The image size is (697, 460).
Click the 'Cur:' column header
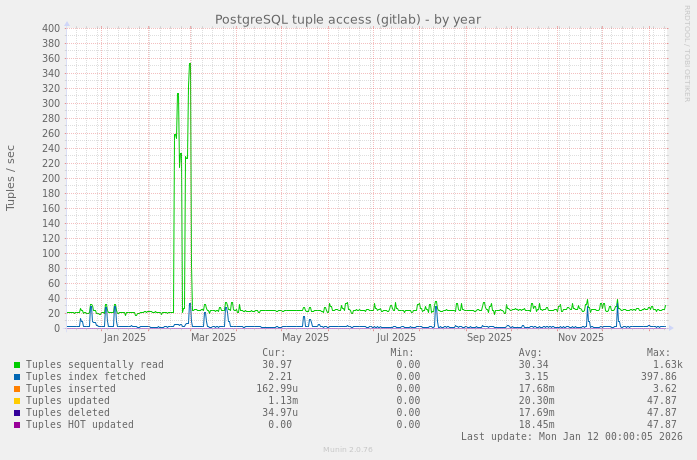pos(274,353)
